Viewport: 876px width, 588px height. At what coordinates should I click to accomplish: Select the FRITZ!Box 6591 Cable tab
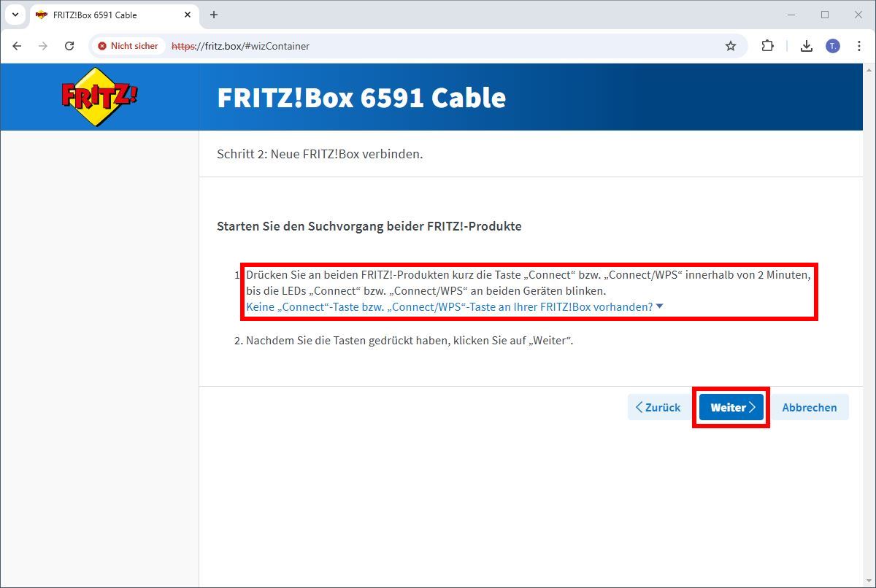tap(109, 14)
